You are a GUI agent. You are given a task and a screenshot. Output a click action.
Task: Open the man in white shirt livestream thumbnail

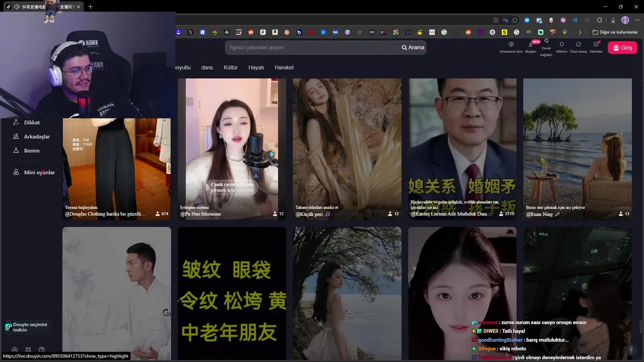tap(117, 293)
